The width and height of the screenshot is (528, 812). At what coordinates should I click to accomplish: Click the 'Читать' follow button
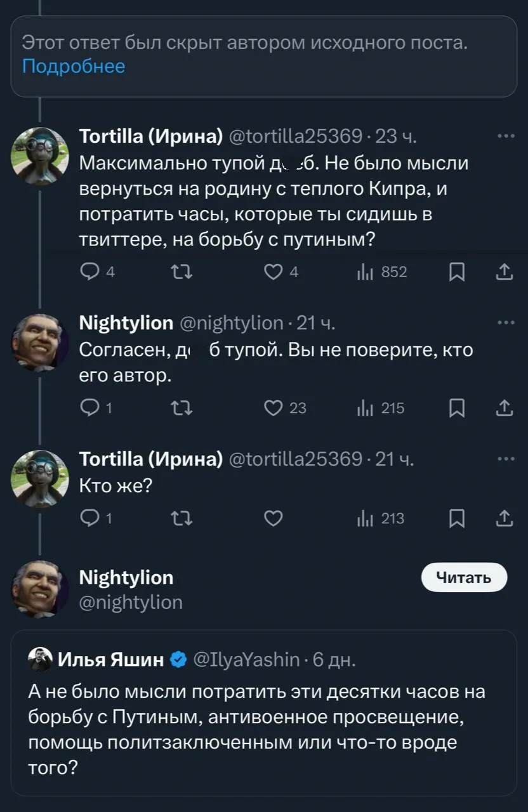coord(464,577)
